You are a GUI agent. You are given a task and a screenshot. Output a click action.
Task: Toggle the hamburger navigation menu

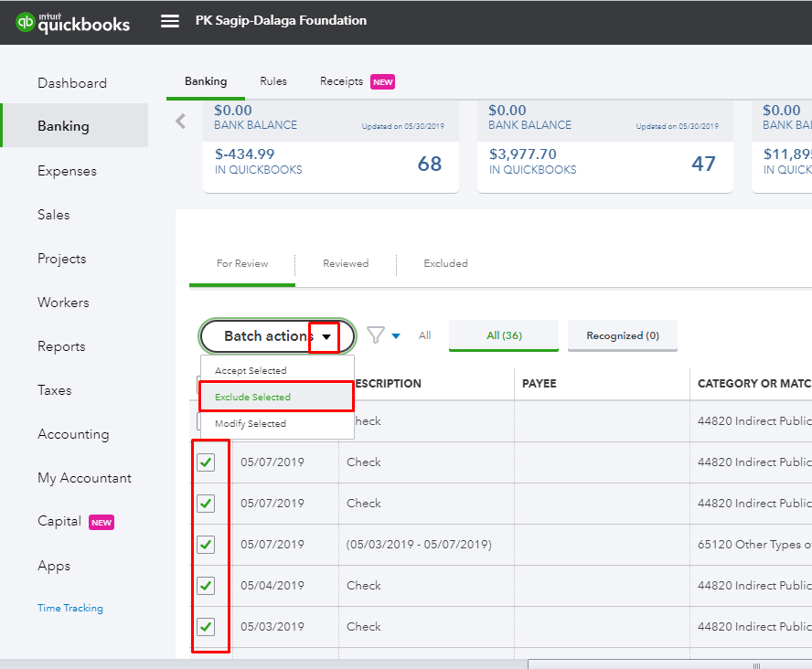pos(170,21)
